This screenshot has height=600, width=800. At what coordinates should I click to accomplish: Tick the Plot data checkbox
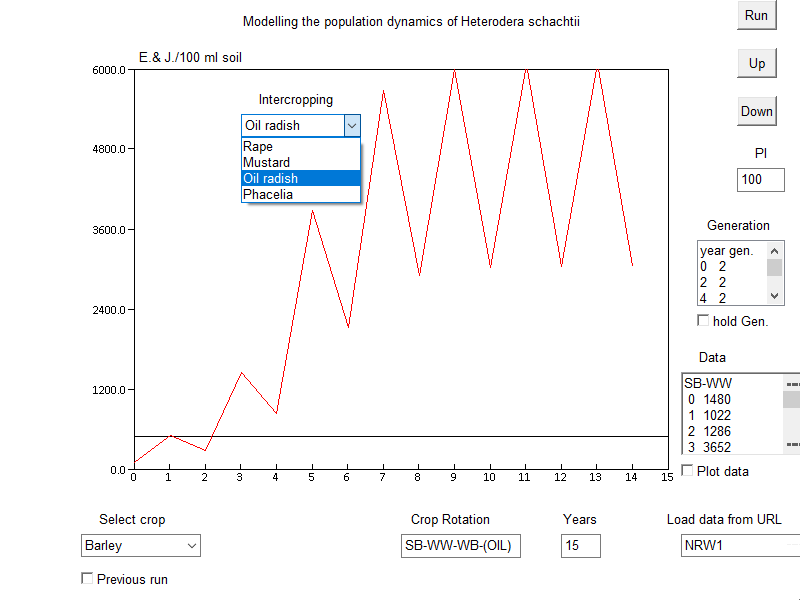pos(687,470)
